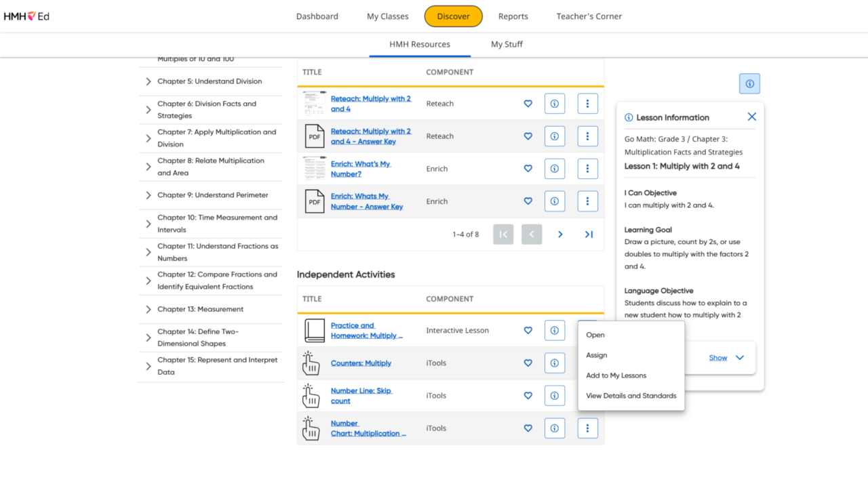Switch to the My Stuff tab

click(507, 44)
